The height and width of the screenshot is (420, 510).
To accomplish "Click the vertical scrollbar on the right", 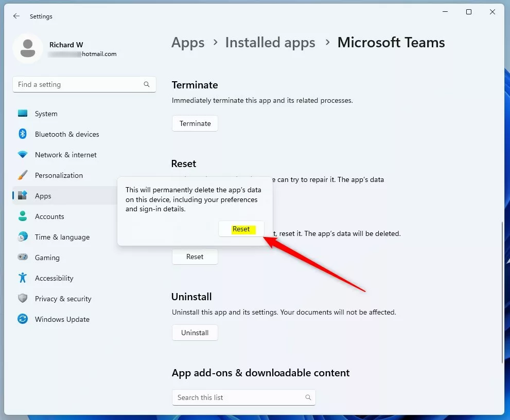I will point(502,293).
